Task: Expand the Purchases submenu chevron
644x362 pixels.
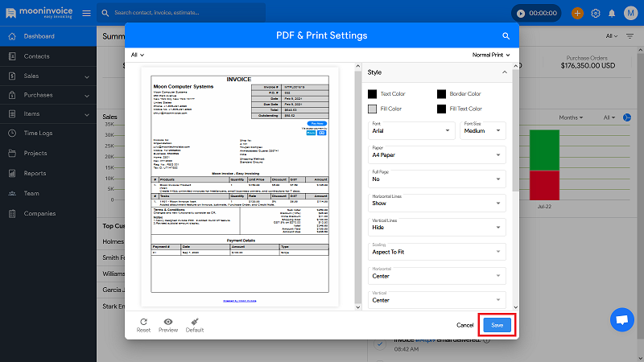Action: point(87,96)
